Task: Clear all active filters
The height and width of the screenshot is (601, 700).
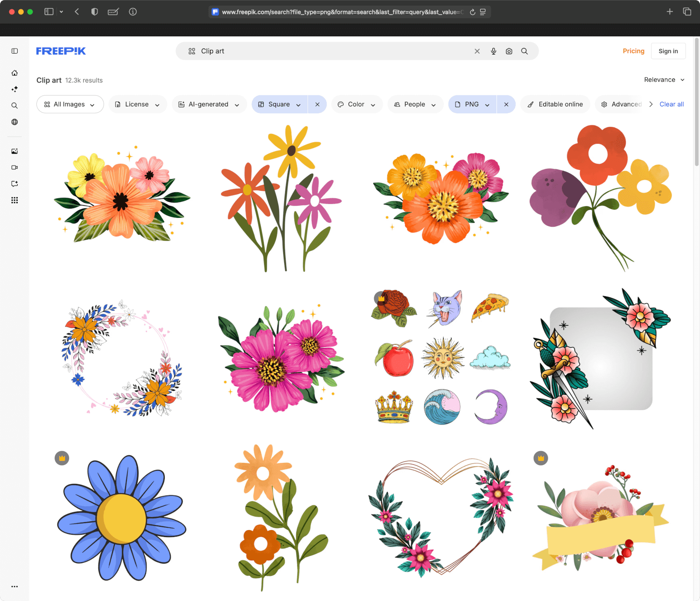Action: pos(671,104)
